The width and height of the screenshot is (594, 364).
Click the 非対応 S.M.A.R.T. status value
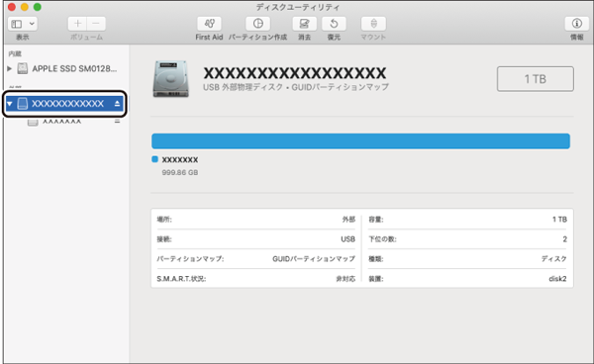point(346,279)
